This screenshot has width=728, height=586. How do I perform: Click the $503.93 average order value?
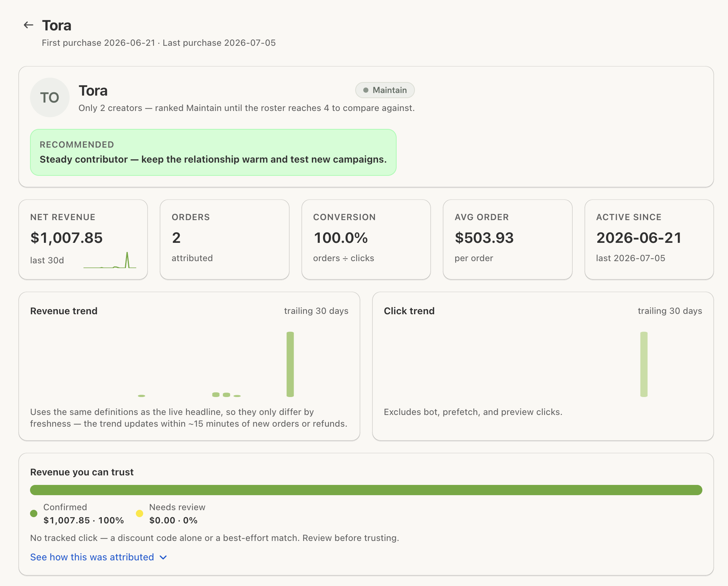(x=484, y=238)
